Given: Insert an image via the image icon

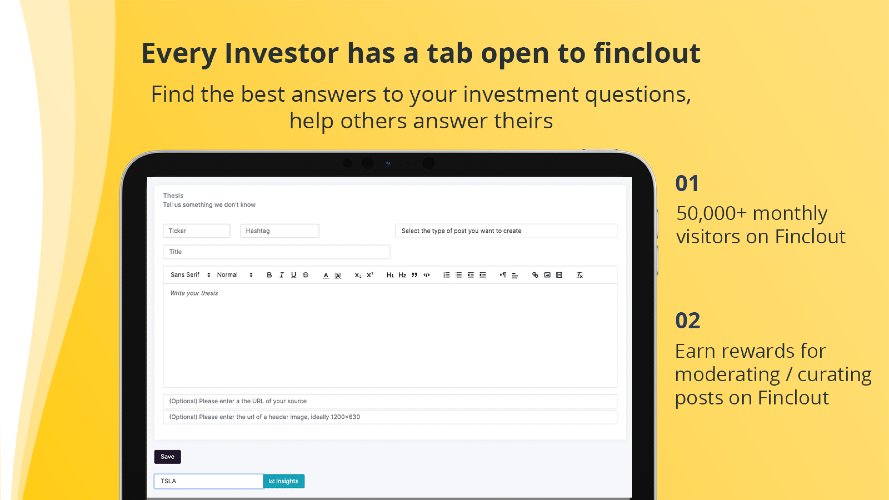Looking at the screenshot, I should 547,275.
